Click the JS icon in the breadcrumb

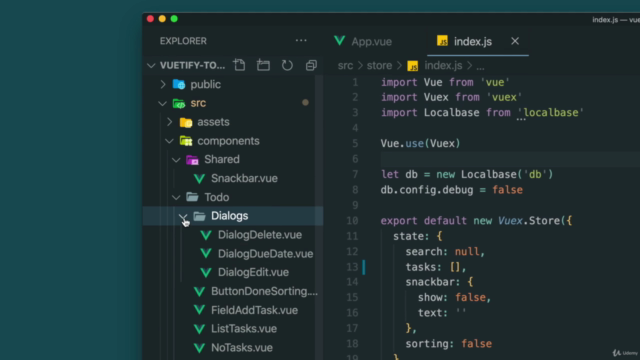pos(413,66)
